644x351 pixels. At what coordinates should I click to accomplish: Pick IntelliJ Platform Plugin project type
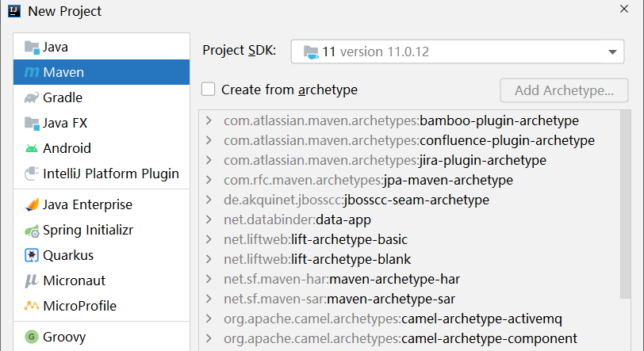point(102,174)
